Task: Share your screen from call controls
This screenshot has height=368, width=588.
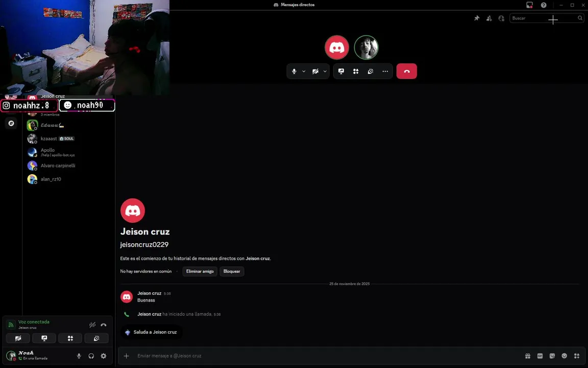Action: point(341,72)
